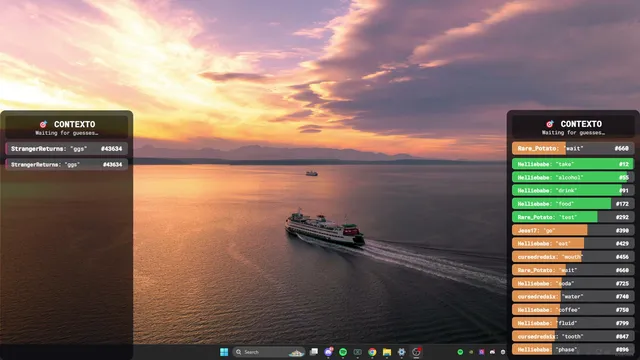Open Spotify from the taskbar
Viewport: 640px width, 360px height.
pyautogui.click(x=343, y=352)
